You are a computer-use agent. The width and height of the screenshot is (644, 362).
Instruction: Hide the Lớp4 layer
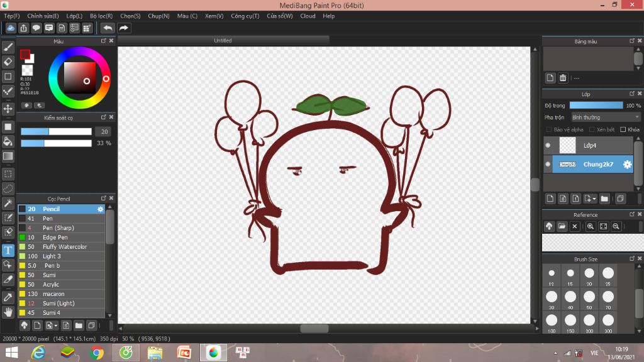[x=548, y=145]
